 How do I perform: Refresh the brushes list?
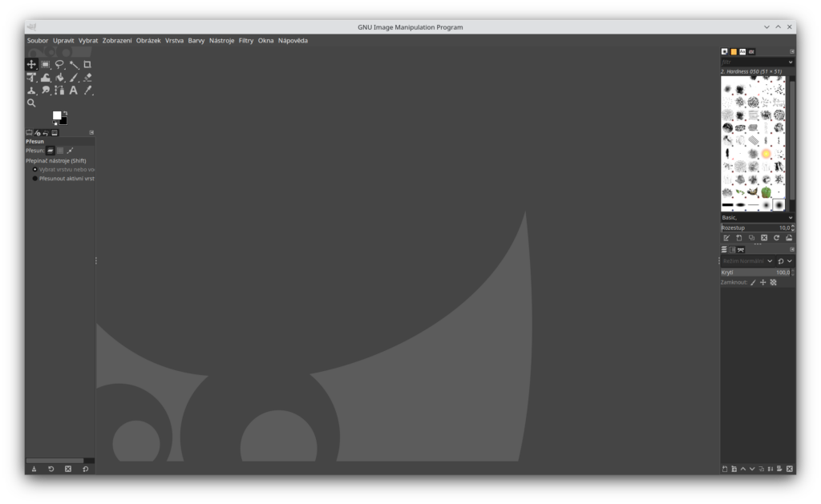(776, 238)
